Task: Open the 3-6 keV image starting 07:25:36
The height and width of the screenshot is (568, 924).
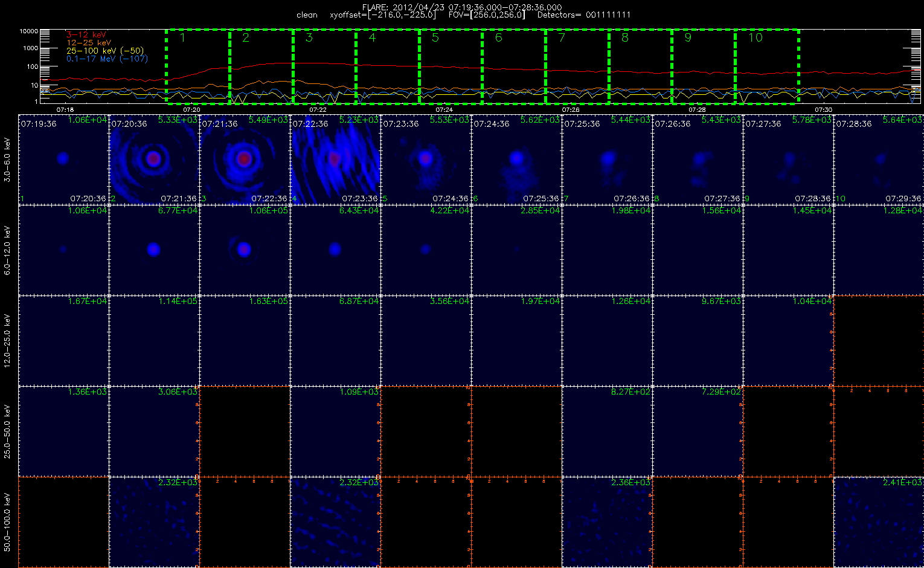Action: tap(607, 159)
